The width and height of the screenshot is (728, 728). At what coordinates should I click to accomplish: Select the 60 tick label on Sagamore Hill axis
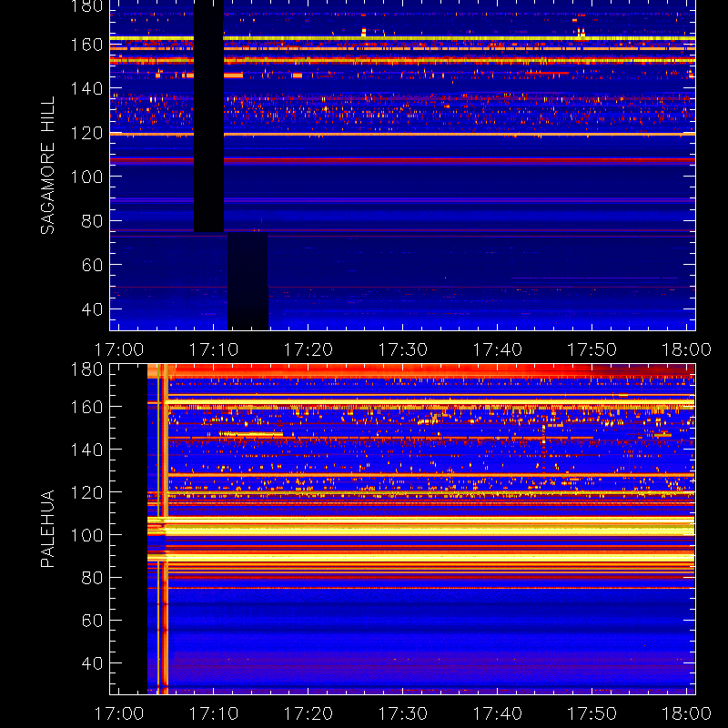[x=92, y=265]
